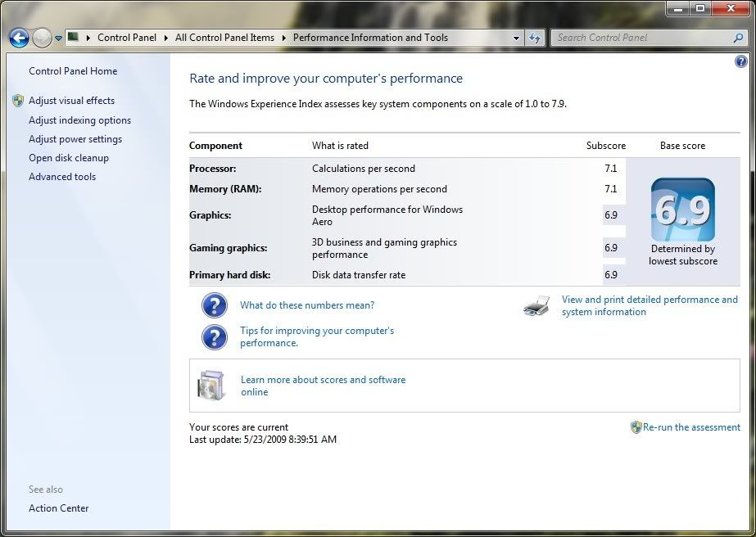Click the Back navigation arrow button
The width and height of the screenshot is (756, 537).
pos(19,38)
